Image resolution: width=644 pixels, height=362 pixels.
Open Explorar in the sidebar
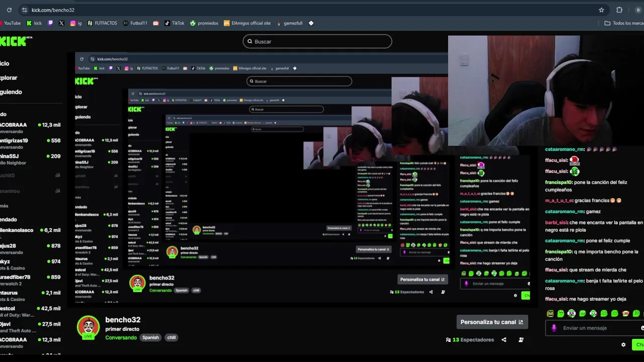coord(9,78)
